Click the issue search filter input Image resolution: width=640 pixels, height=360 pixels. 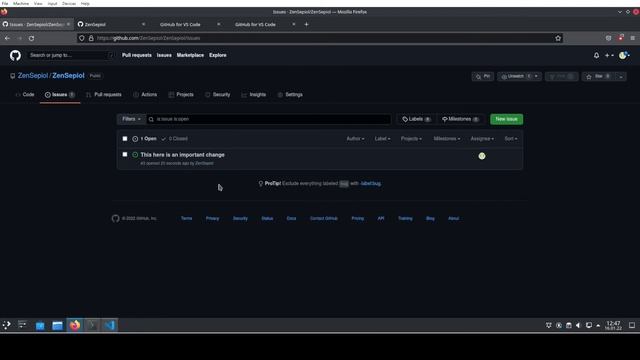coord(269,119)
